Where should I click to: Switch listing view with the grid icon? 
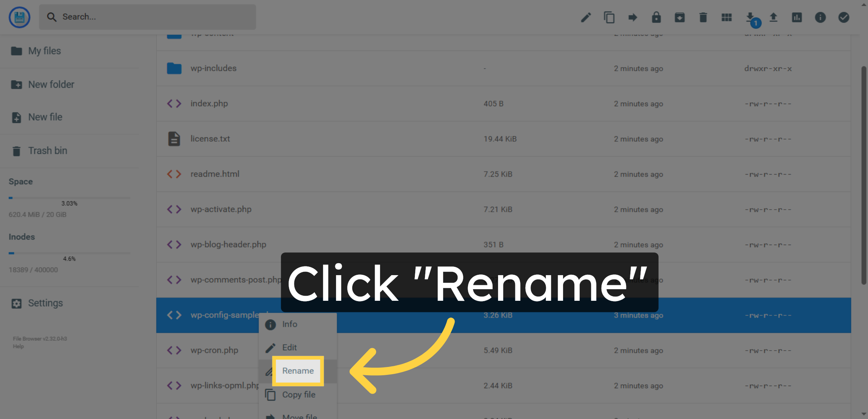[726, 17]
